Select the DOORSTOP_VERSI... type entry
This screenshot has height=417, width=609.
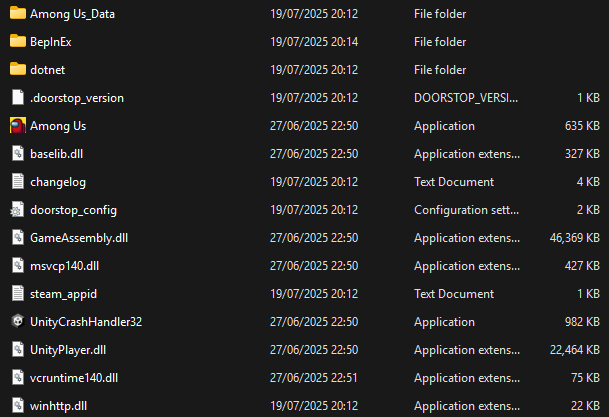pos(466,97)
